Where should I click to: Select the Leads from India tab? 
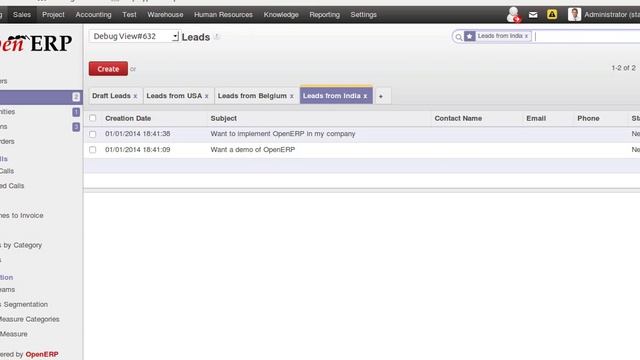pos(331,96)
